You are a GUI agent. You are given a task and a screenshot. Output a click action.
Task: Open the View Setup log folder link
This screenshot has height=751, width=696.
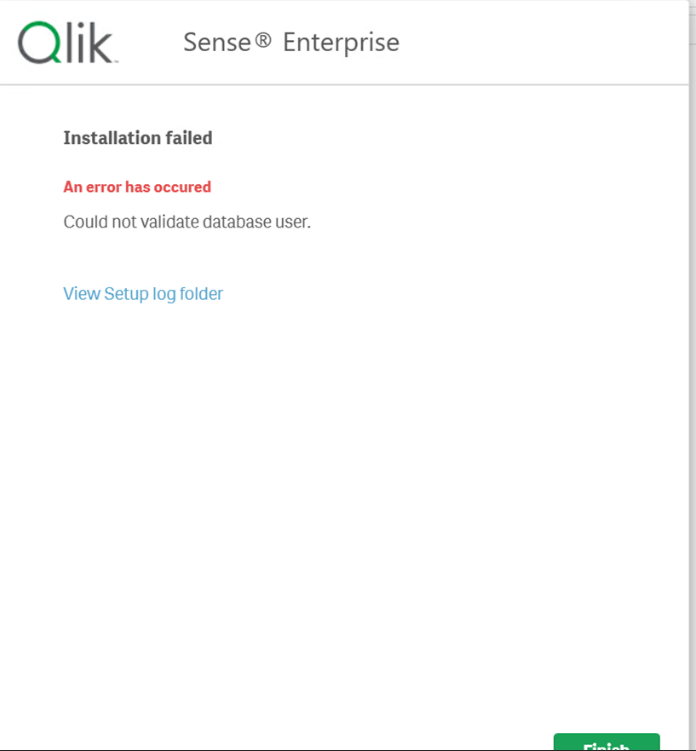point(143,294)
